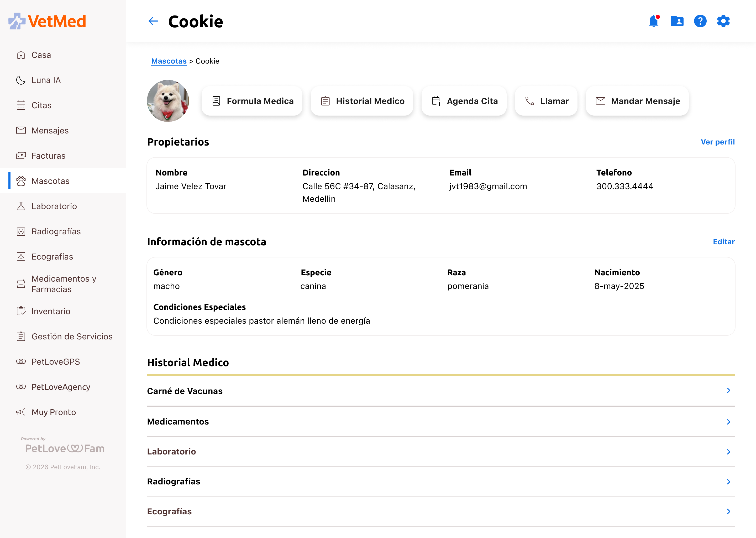Viewport: 756px width, 538px height.
Task: Click the Mensajes envelope icon in sidebar
Action: tap(21, 130)
